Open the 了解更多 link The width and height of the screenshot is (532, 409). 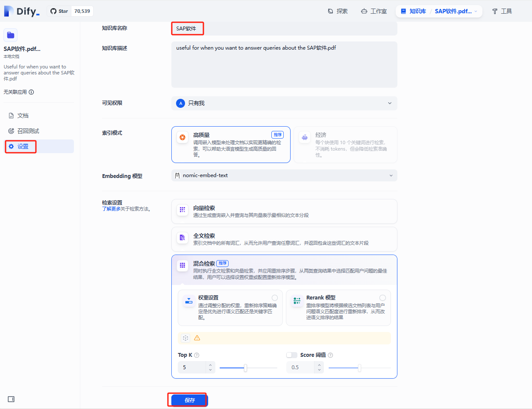(111, 209)
